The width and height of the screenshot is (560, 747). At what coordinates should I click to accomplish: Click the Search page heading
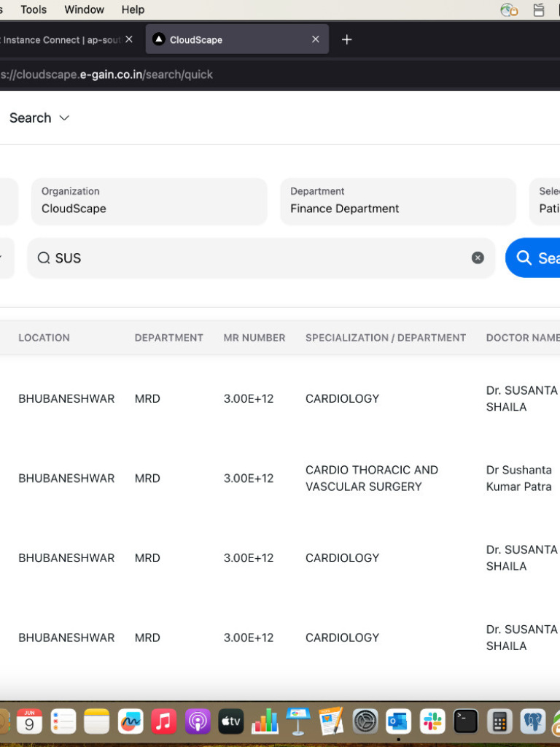(30, 118)
